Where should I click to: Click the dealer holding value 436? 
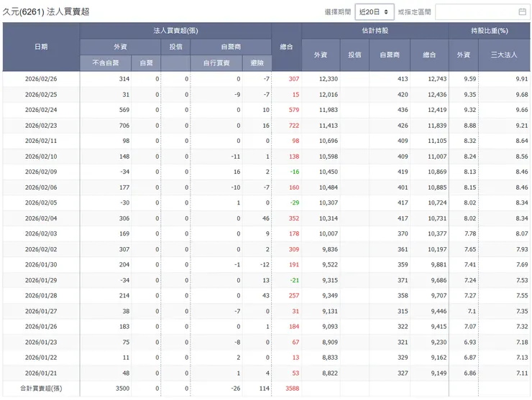click(x=403, y=110)
